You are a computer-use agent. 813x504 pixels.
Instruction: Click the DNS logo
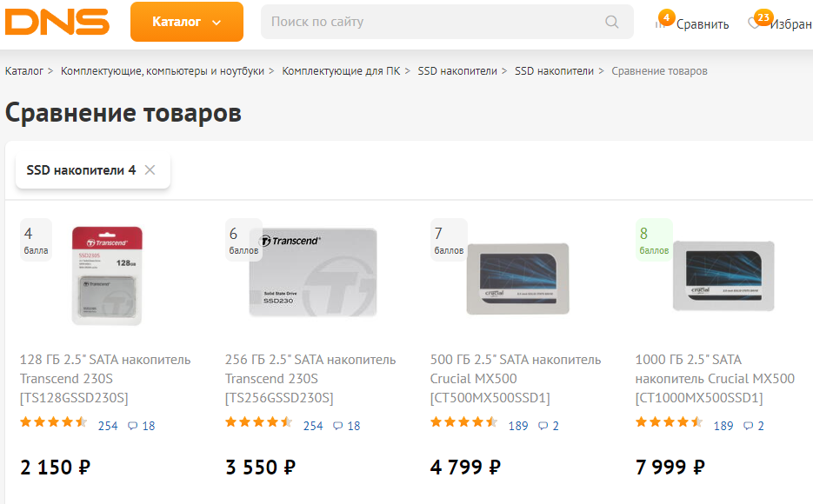(x=57, y=22)
